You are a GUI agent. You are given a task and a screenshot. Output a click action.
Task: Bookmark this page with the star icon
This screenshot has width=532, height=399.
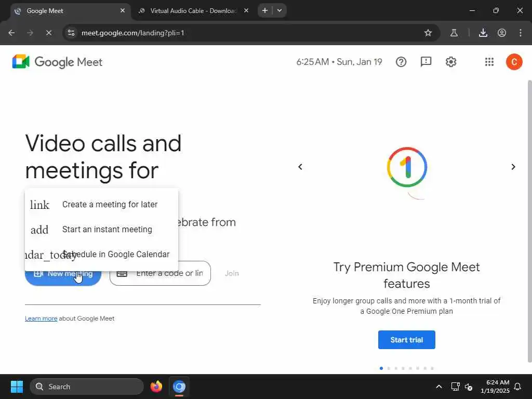(428, 33)
